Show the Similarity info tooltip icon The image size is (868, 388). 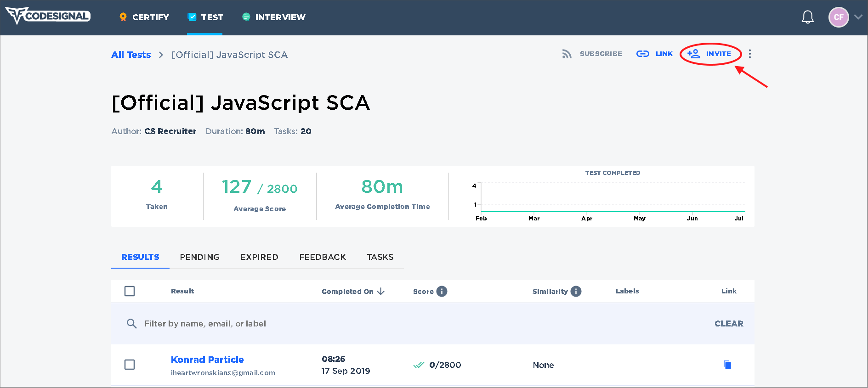click(576, 291)
